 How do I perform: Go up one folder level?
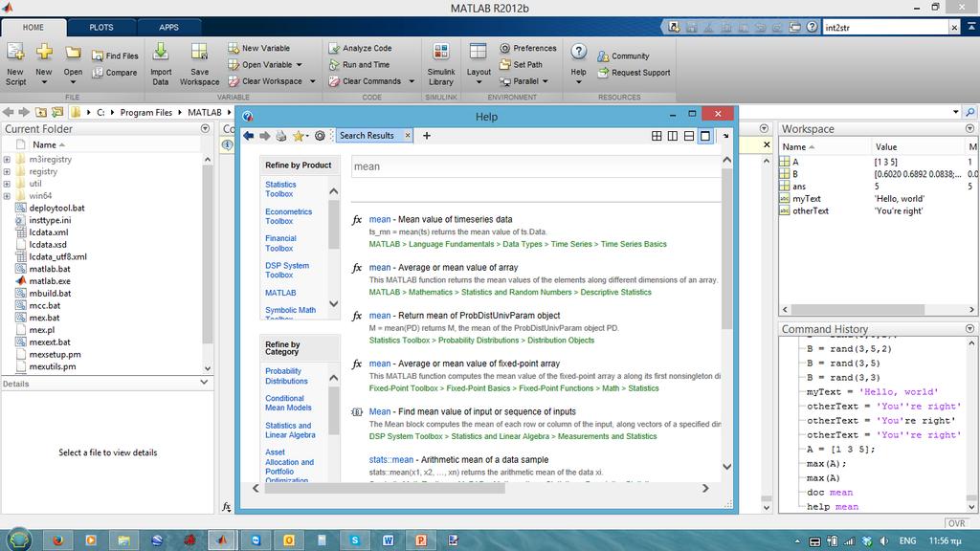tap(41, 113)
